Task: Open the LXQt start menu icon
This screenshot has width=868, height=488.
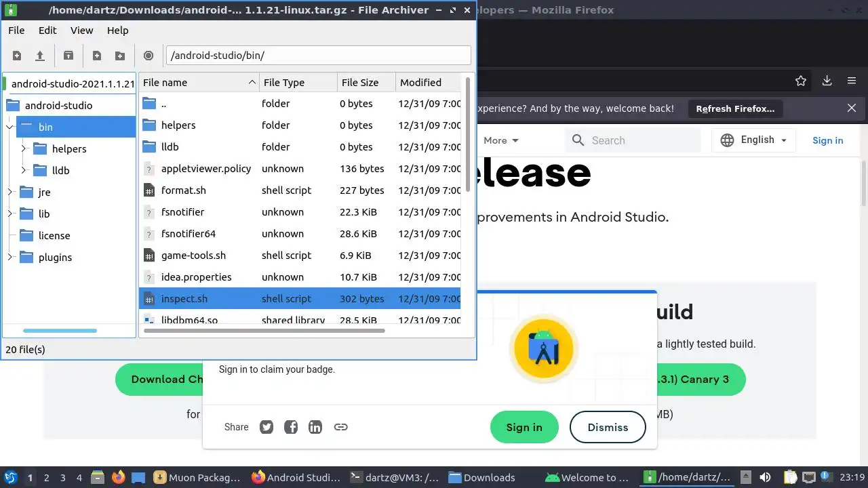Action: tap(11, 477)
